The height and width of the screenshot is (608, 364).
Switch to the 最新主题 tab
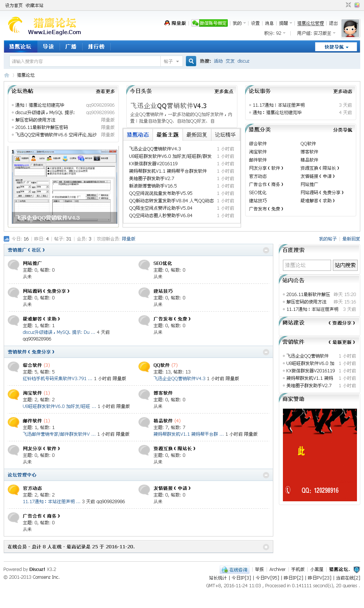pyautogui.click(x=167, y=135)
